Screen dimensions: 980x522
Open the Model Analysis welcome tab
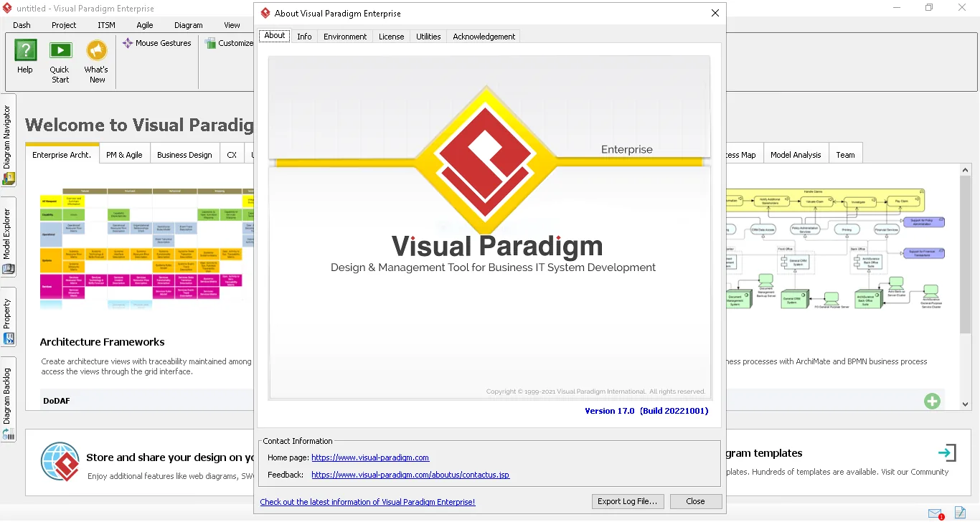tap(796, 155)
